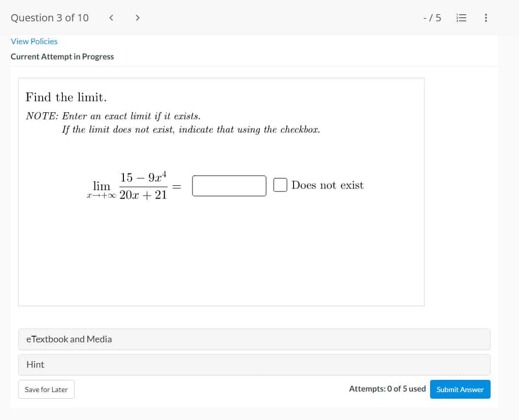Click inside the limit answer input box

click(x=229, y=185)
